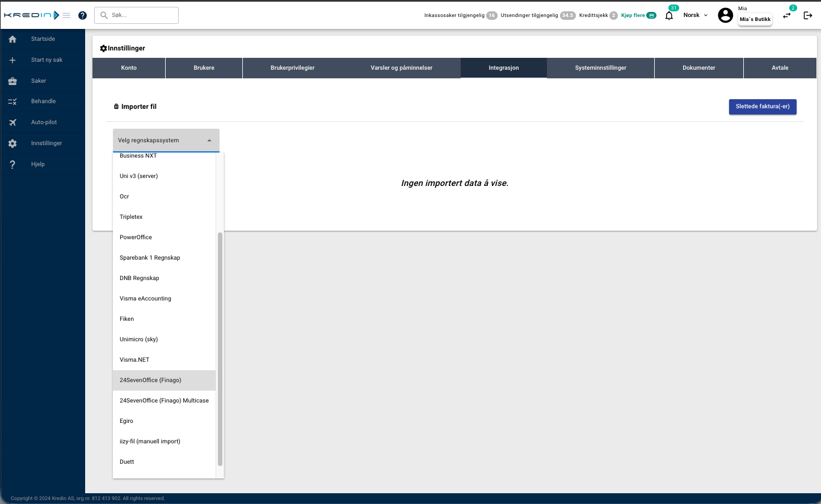Choose PowerOffice accounting system
The image size is (821, 504).
(x=165, y=238)
